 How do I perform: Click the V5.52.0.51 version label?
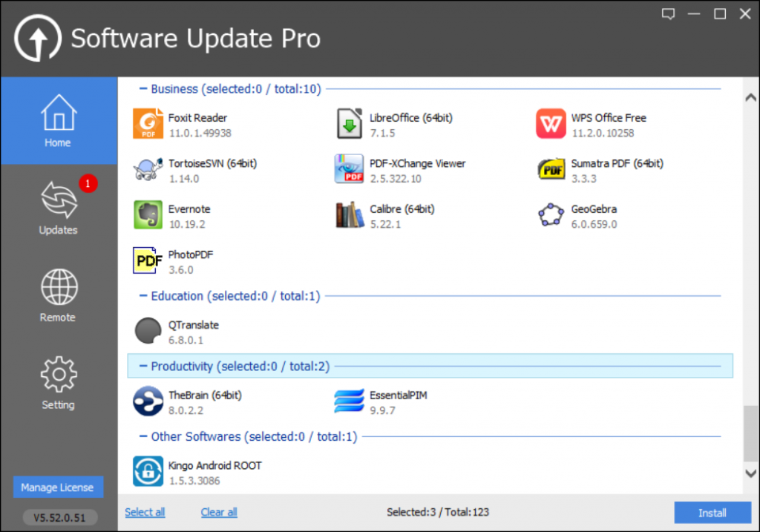click(59, 517)
